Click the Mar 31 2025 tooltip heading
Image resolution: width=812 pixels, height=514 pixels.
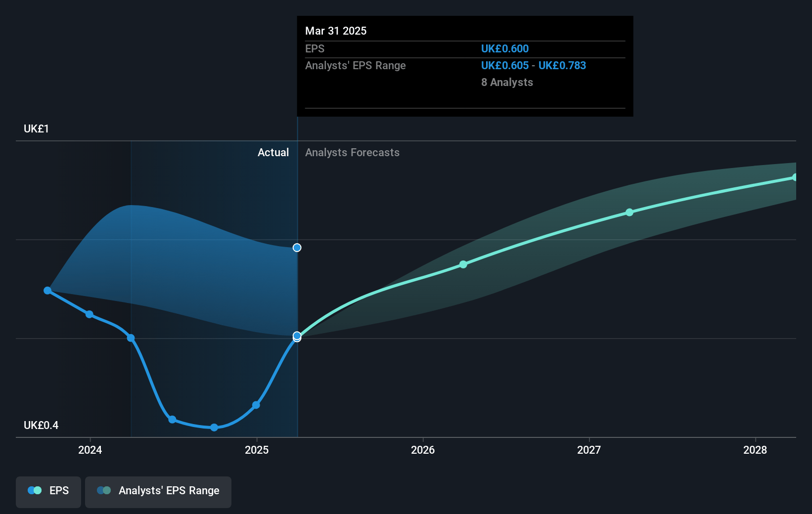point(336,31)
